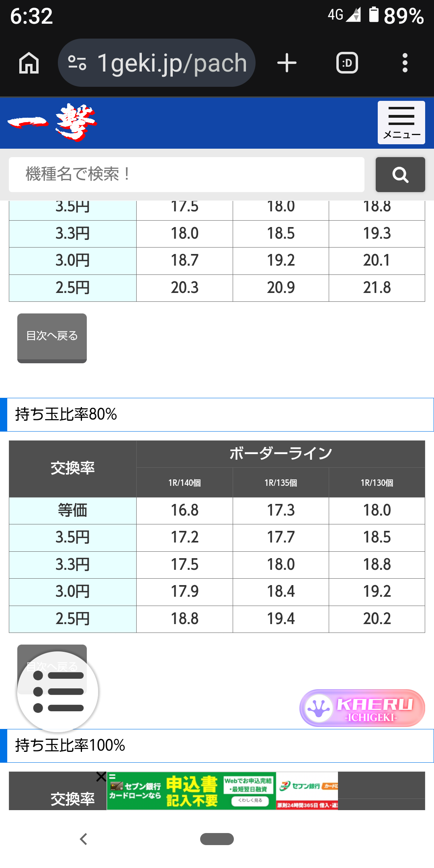The image size is (434, 868).
Task: Tap the 等価 row label cell
Action: click(73, 510)
